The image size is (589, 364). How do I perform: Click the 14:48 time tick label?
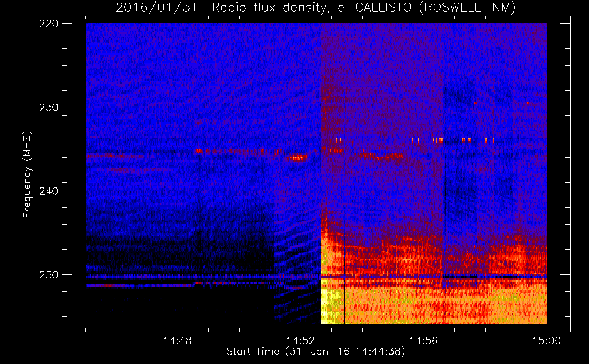click(177, 341)
